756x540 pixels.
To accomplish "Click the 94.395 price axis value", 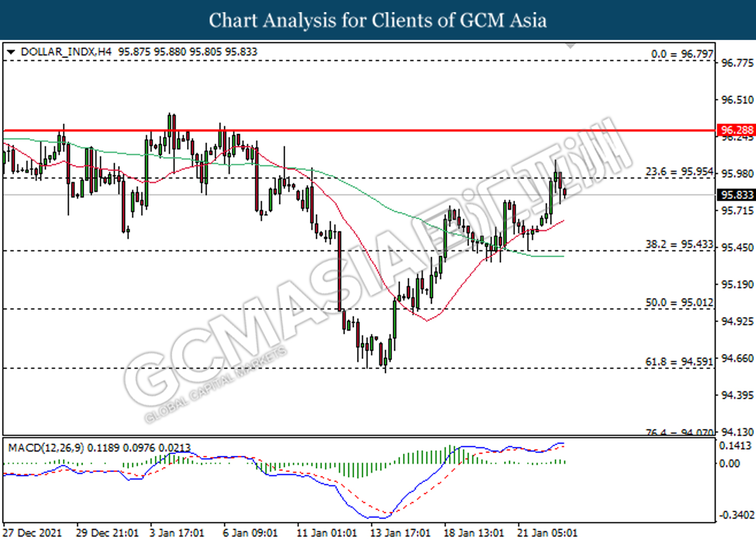I will coord(737,395).
